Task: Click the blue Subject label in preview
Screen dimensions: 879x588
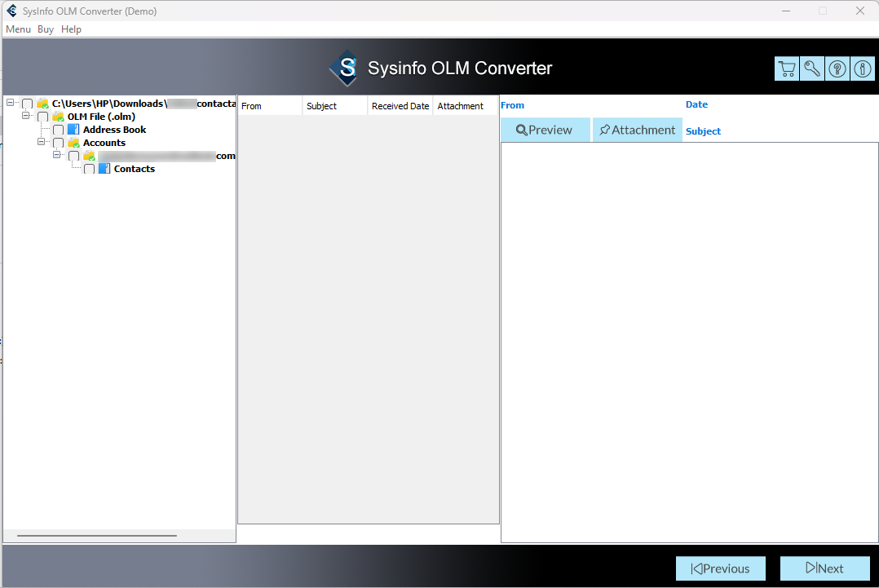Action: click(x=703, y=131)
